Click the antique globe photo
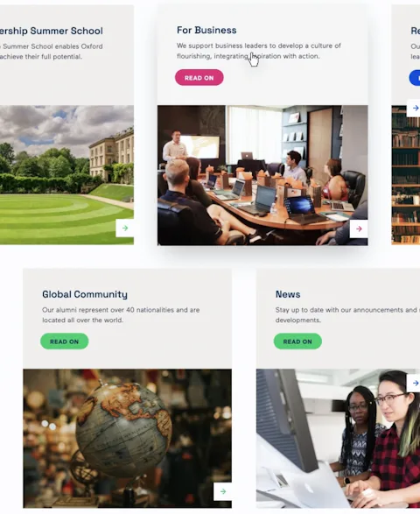Image resolution: width=420 pixels, height=514 pixels. coord(127,439)
